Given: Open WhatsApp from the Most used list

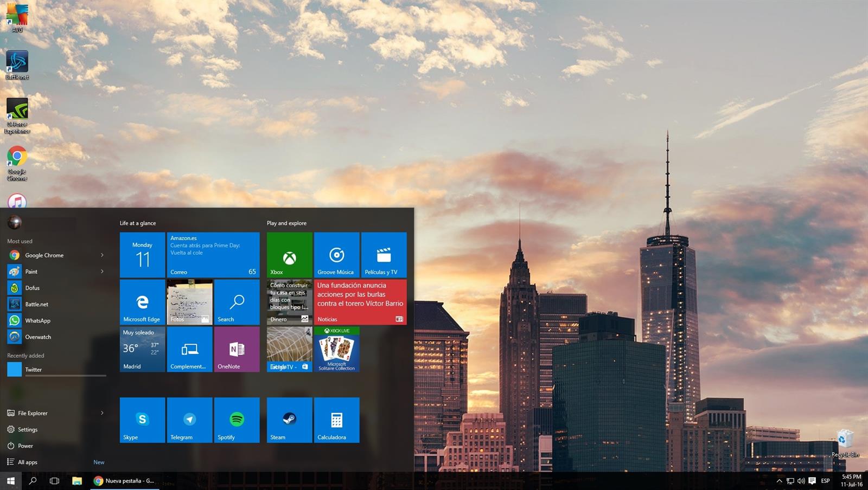Looking at the screenshot, I should tap(37, 320).
